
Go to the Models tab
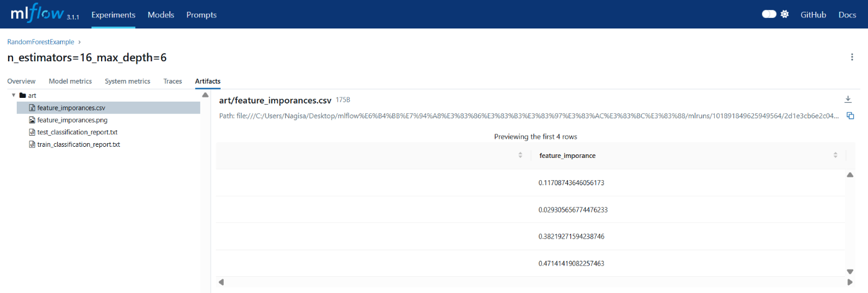click(x=161, y=15)
